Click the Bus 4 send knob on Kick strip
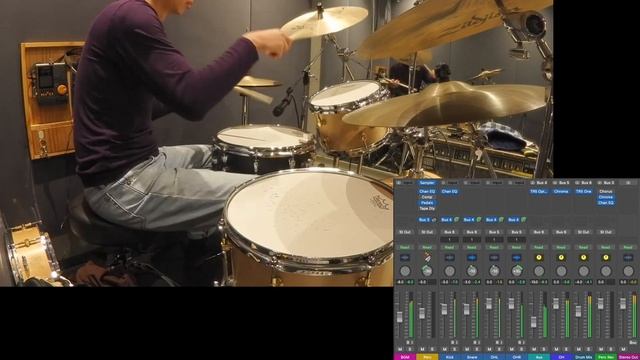This screenshot has width=640, height=360. click(x=456, y=220)
